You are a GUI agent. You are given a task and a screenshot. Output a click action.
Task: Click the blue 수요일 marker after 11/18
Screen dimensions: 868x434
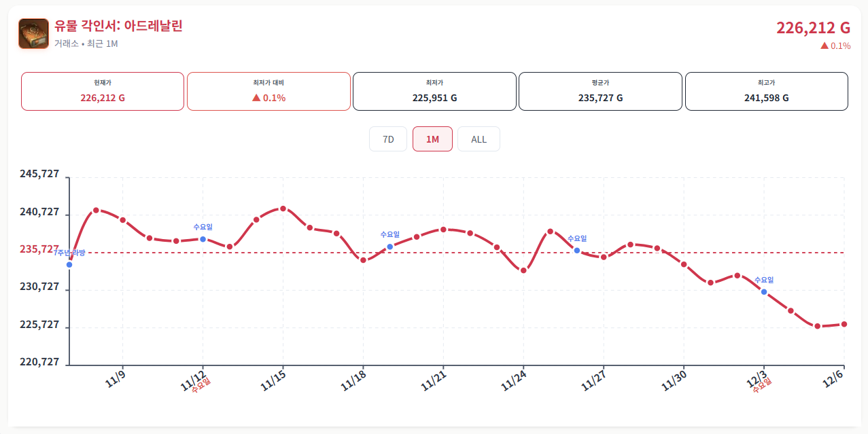tap(389, 247)
